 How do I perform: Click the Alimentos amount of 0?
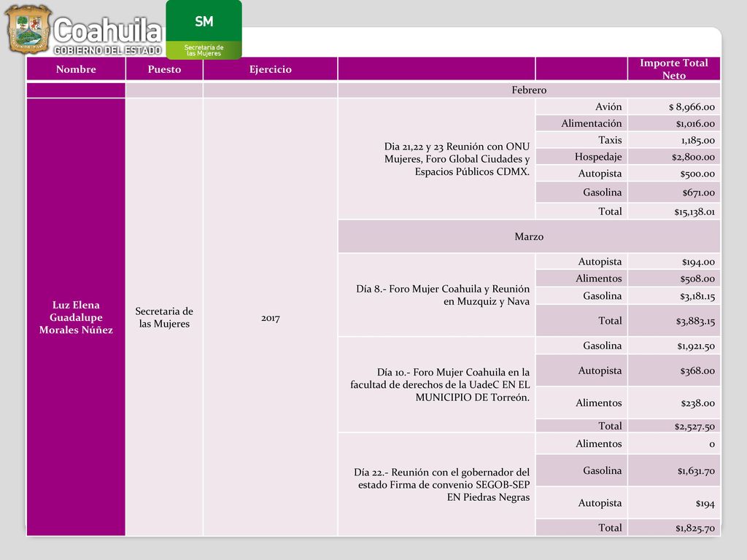point(712,444)
